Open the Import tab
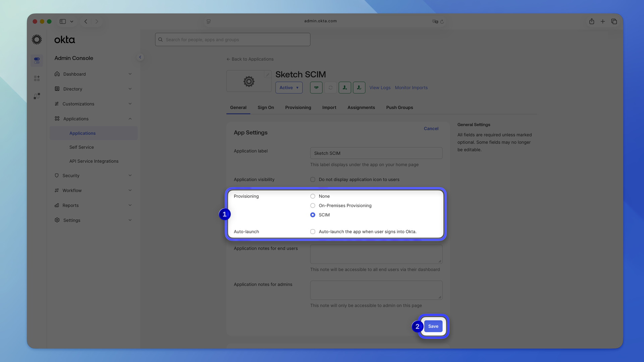The height and width of the screenshot is (362, 644). tap(329, 108)
